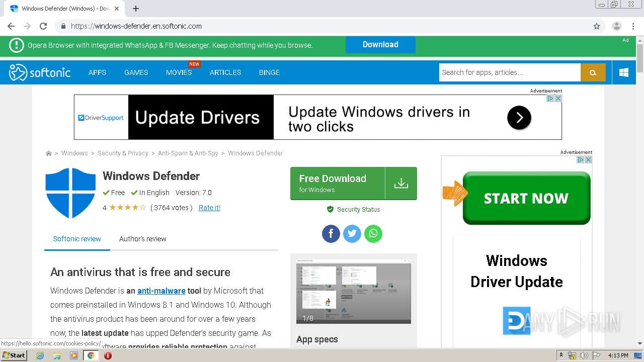Click the Windows Driver Update ad text
Image resolution: width=644 pixels, height=362 pixels.
(x=517, y=271)
